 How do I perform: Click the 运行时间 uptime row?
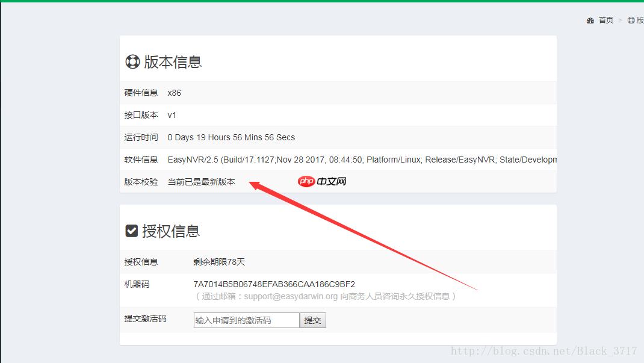(x=231, y=137)
